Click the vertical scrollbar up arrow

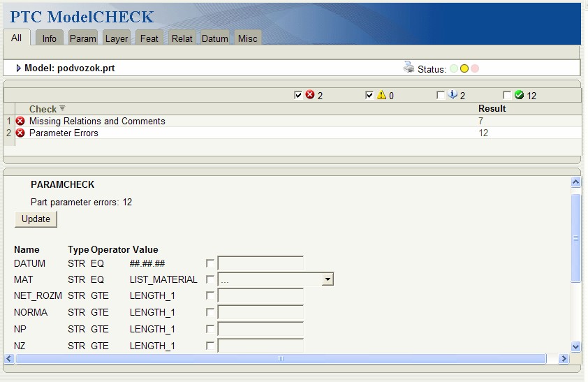click(x=575, y=182)
